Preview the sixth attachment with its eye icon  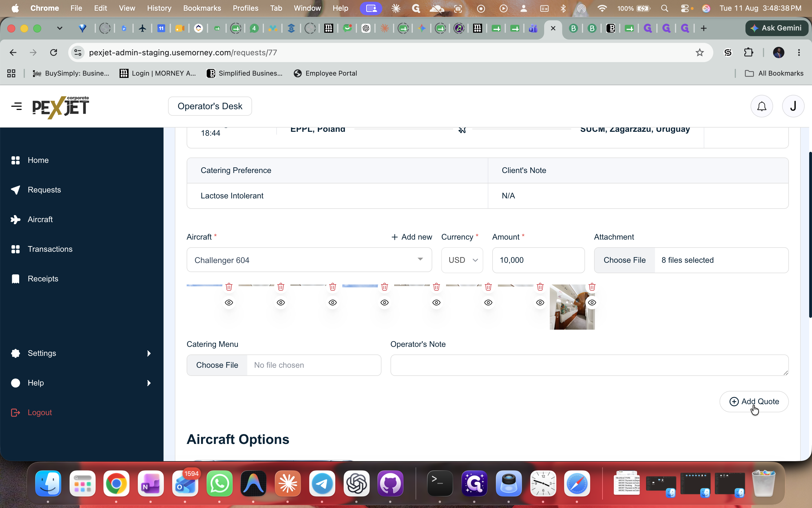coord(488,303)
